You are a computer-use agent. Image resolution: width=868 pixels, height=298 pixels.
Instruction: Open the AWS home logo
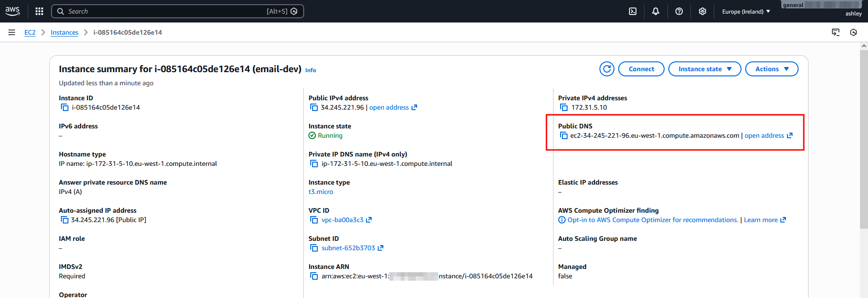coord(12,11)
